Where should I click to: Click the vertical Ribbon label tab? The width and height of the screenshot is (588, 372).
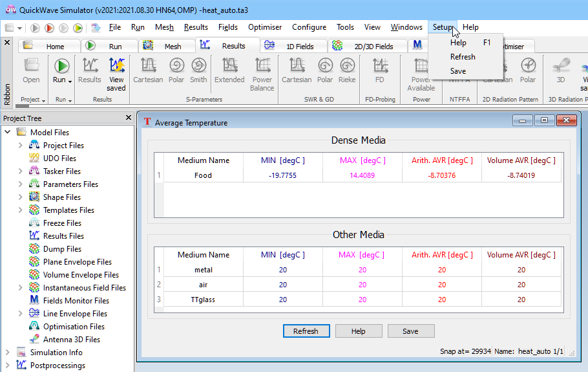tap(6, 94)
